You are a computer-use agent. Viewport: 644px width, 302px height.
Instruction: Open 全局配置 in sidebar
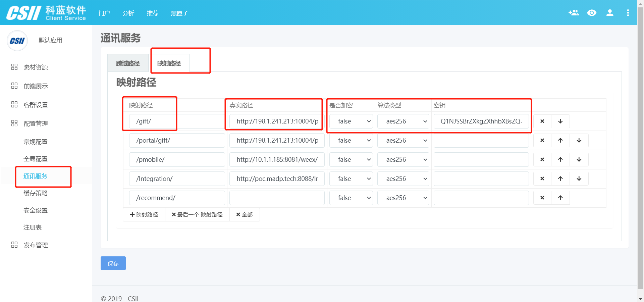[x=36, y=159]
